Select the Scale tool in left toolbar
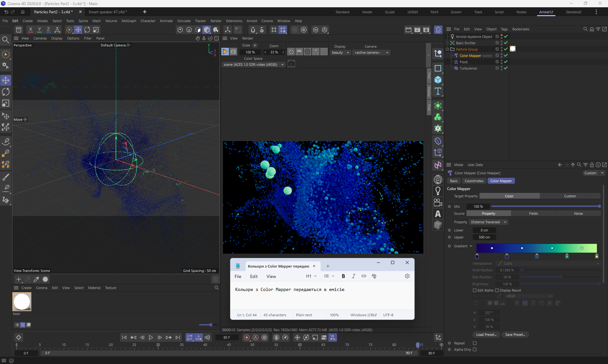 pyautogui.click(x=6, y=103)
